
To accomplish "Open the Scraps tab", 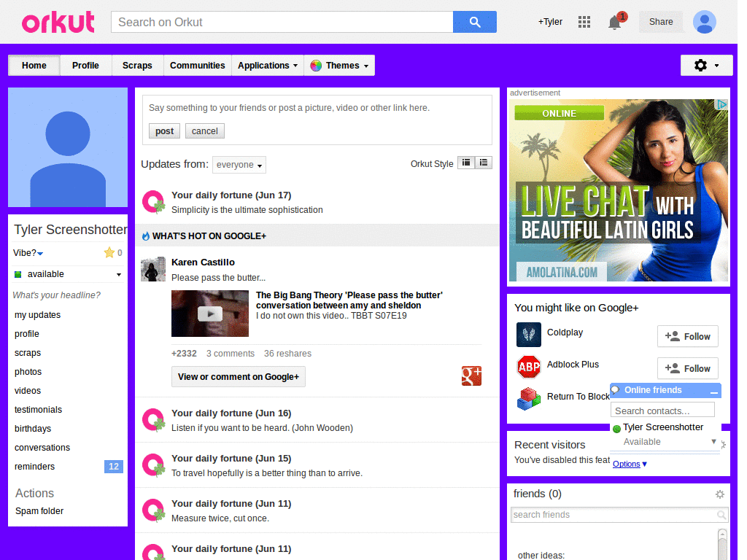I will [137, 65].
